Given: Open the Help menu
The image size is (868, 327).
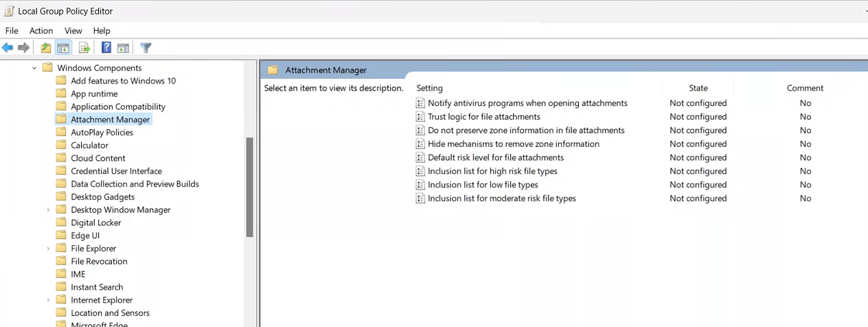Looking at the screenshot, I should tap(102, 31).
